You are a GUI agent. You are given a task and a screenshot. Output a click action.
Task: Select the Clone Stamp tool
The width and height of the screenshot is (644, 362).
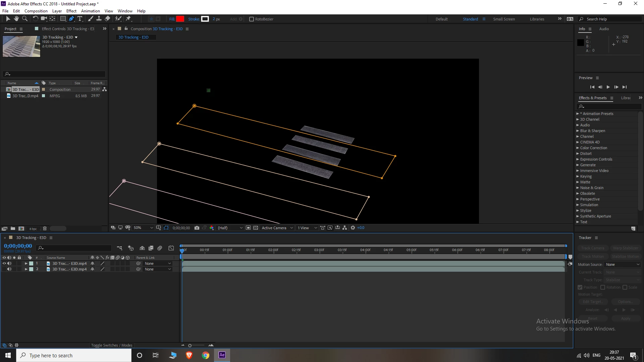(x=99, y=19)
